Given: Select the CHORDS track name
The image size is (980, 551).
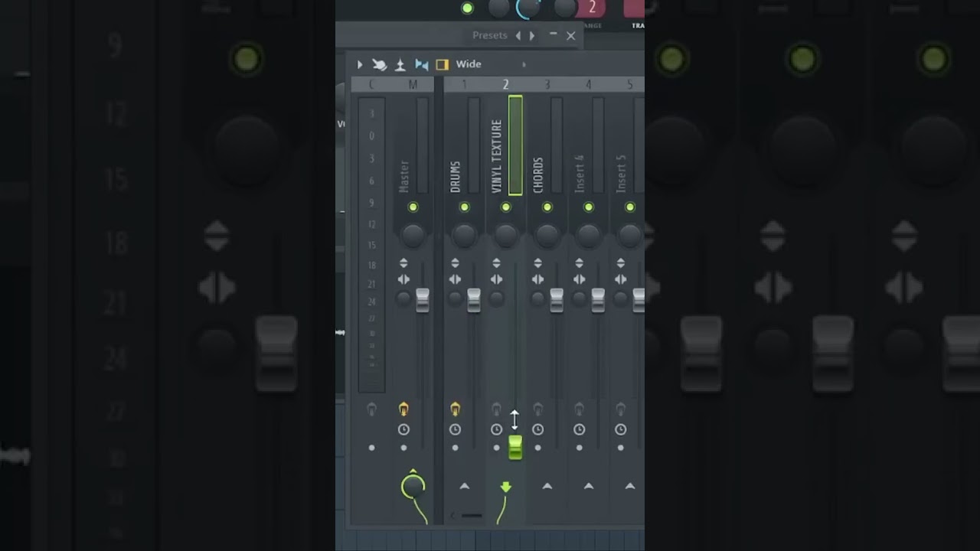Looking at the screenshot, I should tap(538, 175).
